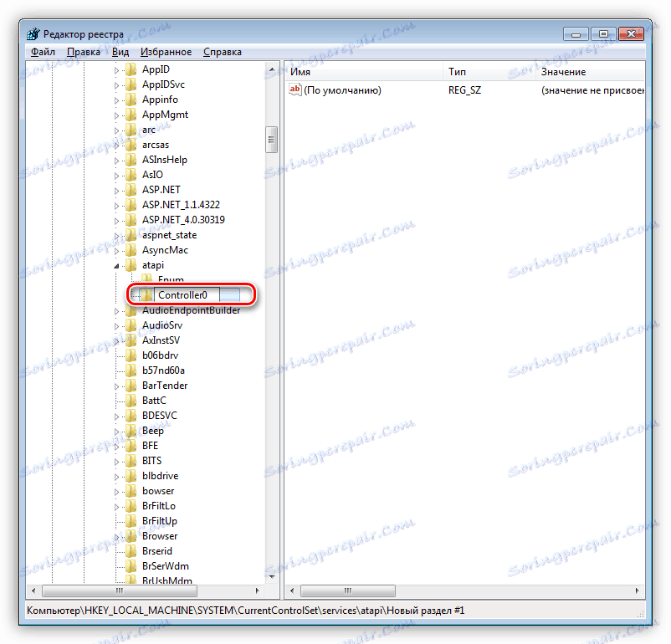Click the Registry Editor icon in the title bar
The width and height of the screenshot is (671, 644).
pos(32,33)
